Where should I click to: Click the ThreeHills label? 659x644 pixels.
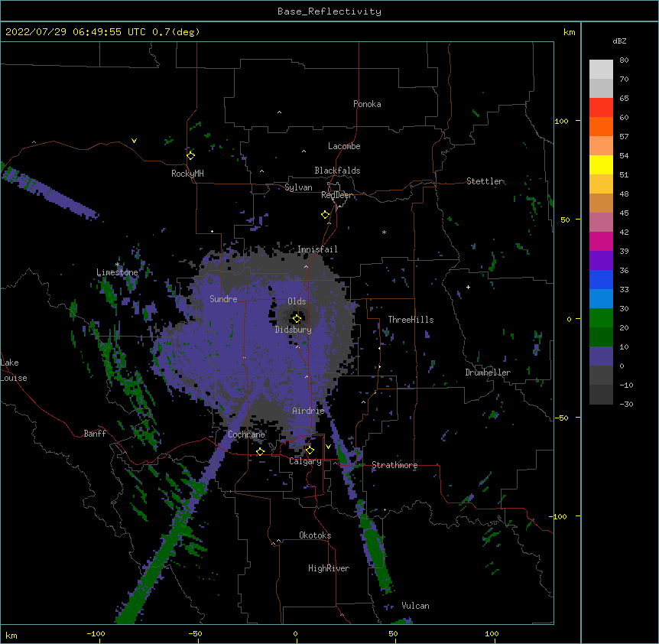(x=411, y=320)
